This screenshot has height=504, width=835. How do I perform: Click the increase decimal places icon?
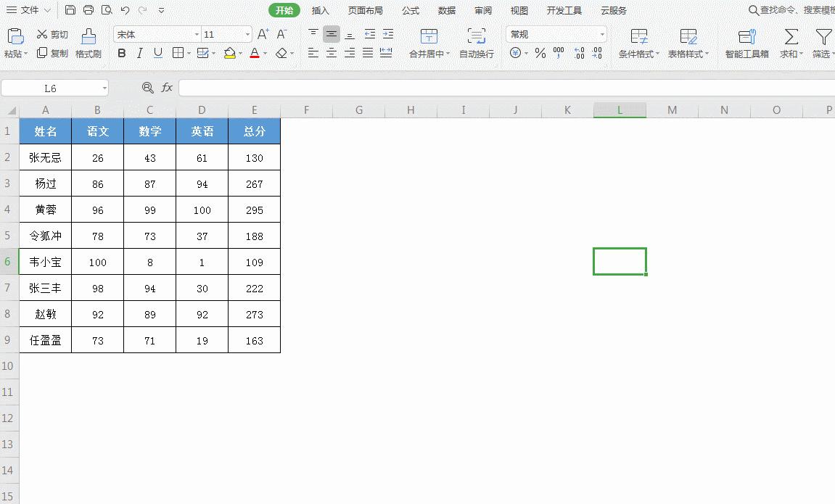[579, 53]
